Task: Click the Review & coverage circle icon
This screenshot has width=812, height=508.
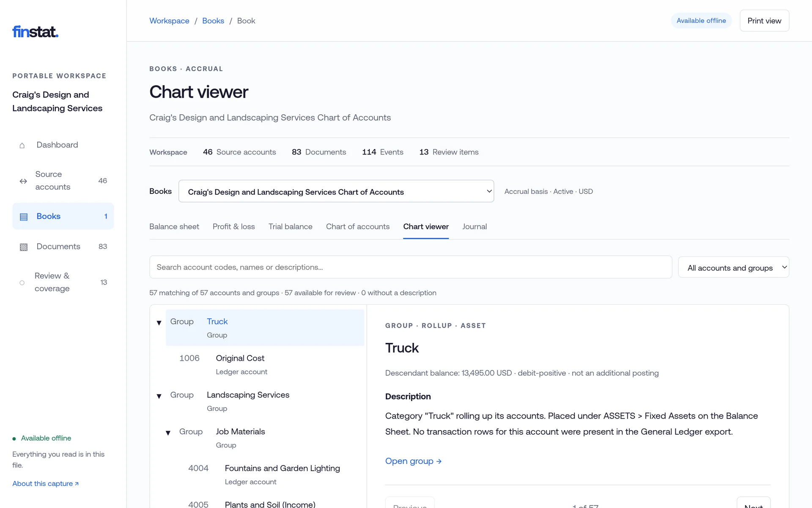Action: (x=22, y=283)
